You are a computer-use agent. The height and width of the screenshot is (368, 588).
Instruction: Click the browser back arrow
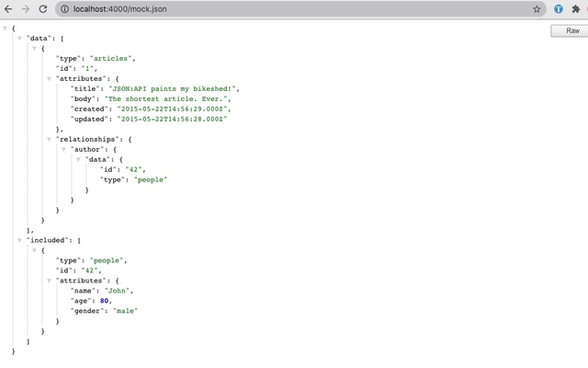(x=8, y=8)
